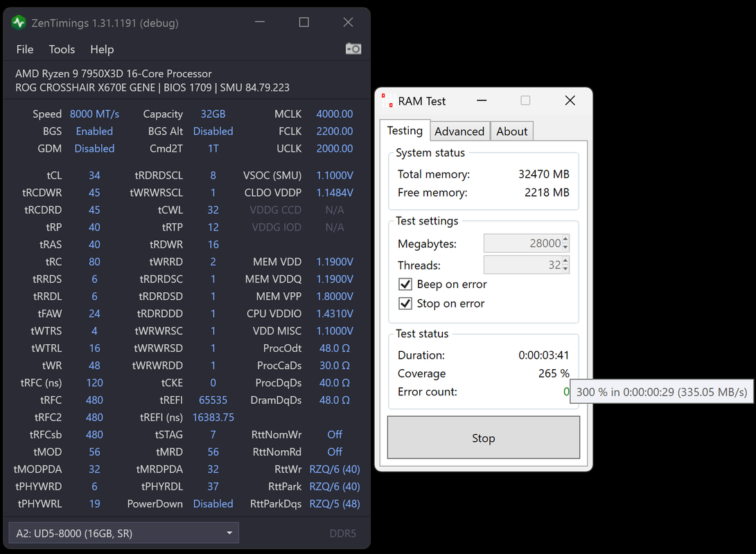Toggle the Stop on error checkbox

(405, 303)
